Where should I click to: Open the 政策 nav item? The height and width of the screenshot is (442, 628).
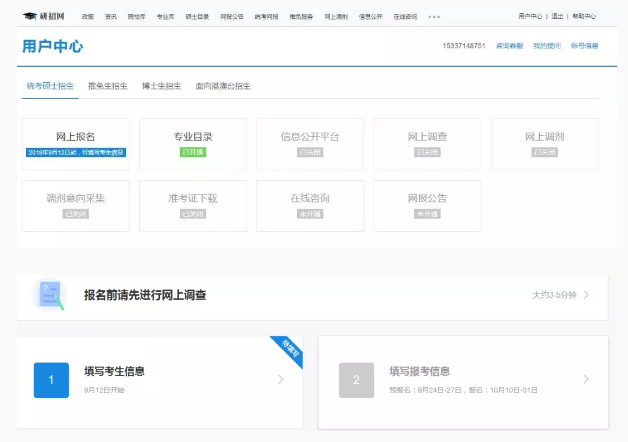pyautogui.click(x=88, y=17)
